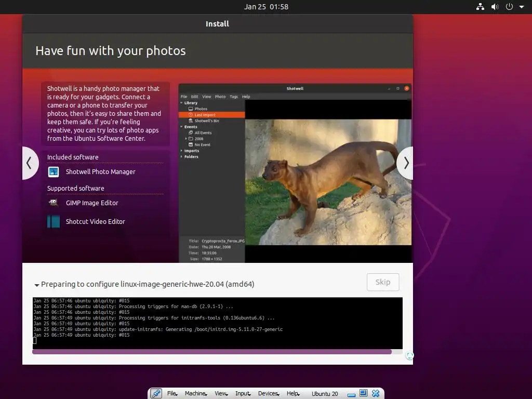The height and width of the screenshot is (399, 532).
Task: Collapse the Library section in Shotwell sidebar
Action: tap(181, 103)
